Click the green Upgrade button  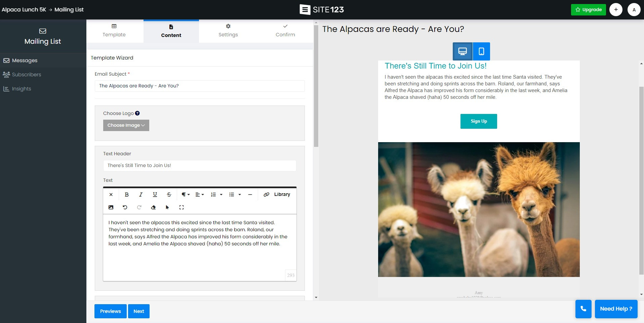588,9
